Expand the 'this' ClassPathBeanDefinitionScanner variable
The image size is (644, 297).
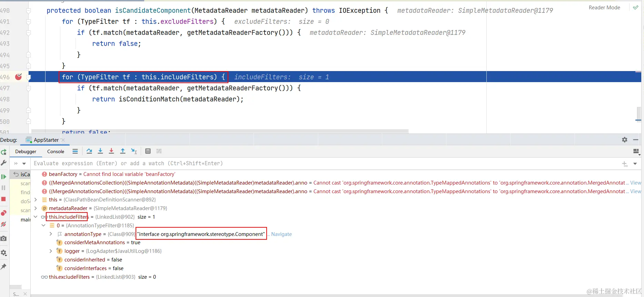(36, 200)
